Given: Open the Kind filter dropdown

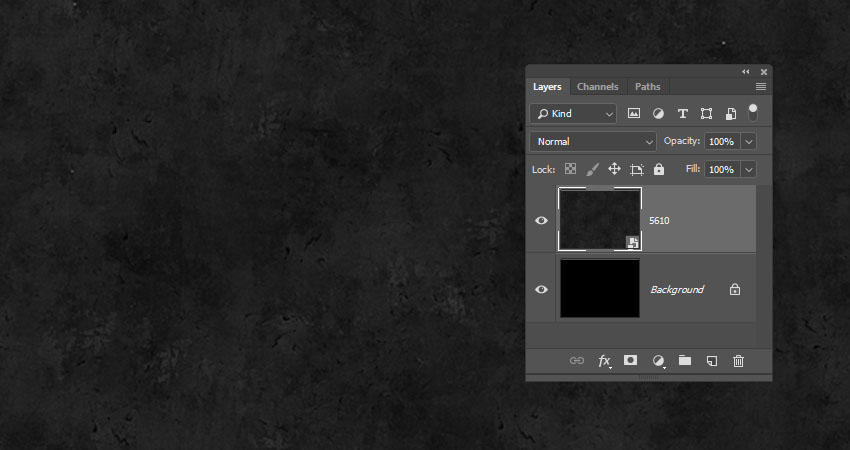Looking at the screenshot, I should click(573, 114).
